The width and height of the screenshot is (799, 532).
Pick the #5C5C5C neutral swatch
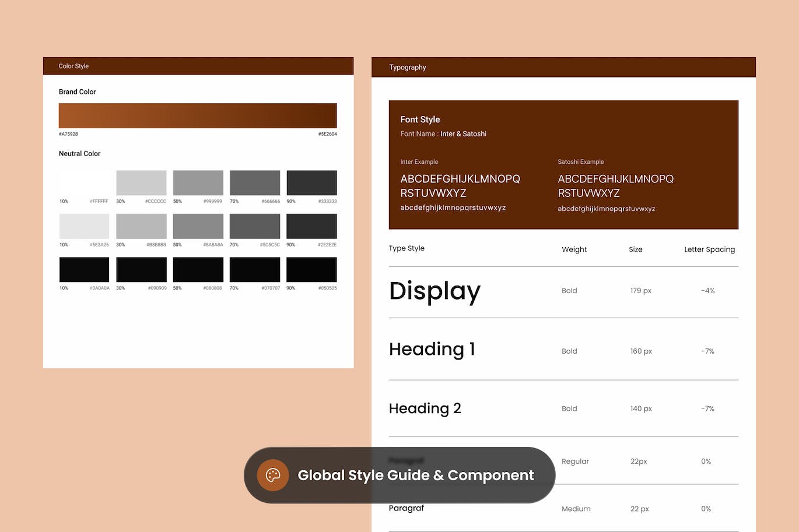(x=255, y=226)
